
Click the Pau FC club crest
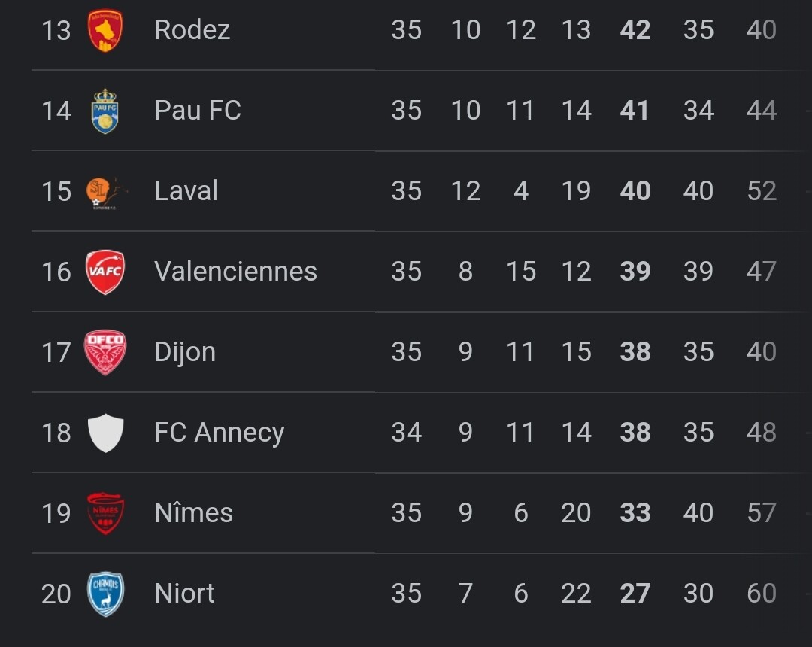coord(105,111)
